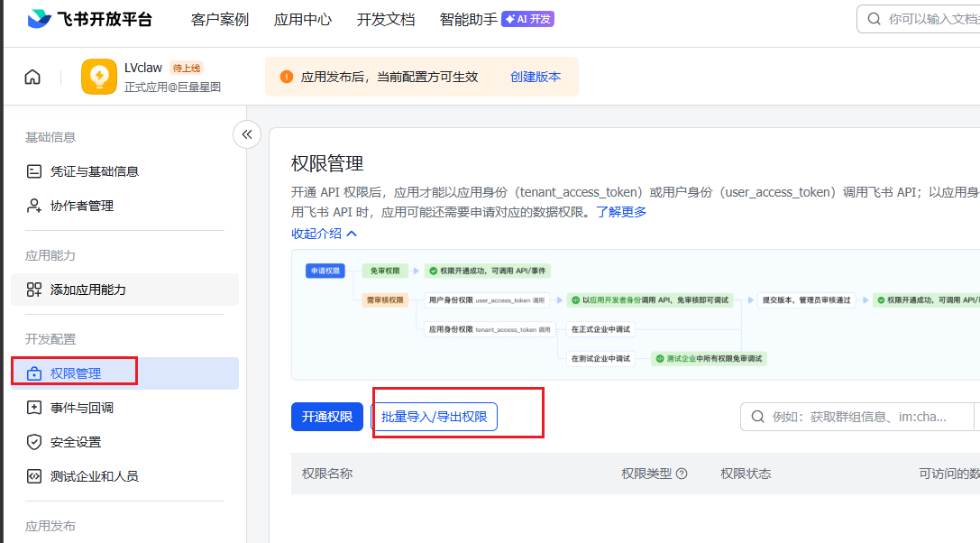980x543 pixels.
Task: Click the LVclaw app lightbulb icon
Action: pyautogui.click(x=99, y=77)
